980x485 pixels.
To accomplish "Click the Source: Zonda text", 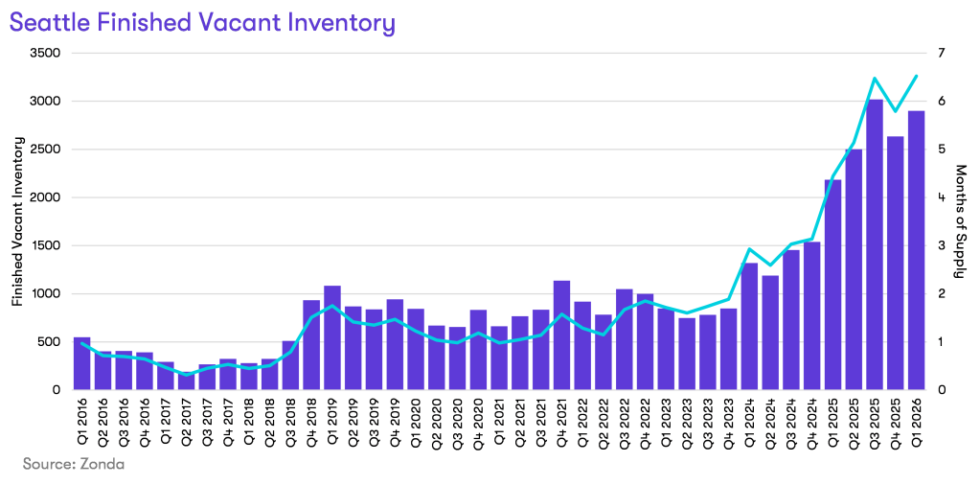I will pos(74,464).
